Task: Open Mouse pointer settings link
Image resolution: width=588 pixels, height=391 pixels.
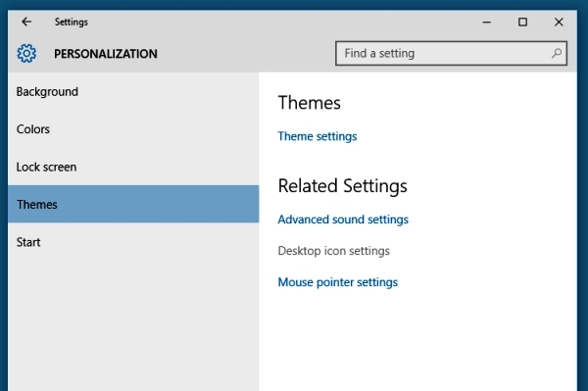Action: pyautogui.click(x=337, y=282)
